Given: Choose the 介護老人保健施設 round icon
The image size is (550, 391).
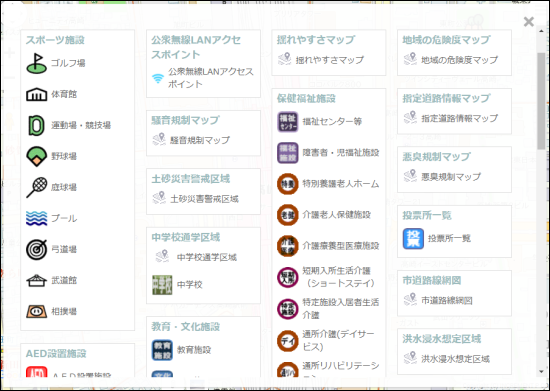Looking at the screenshot, I should [288, 215].
